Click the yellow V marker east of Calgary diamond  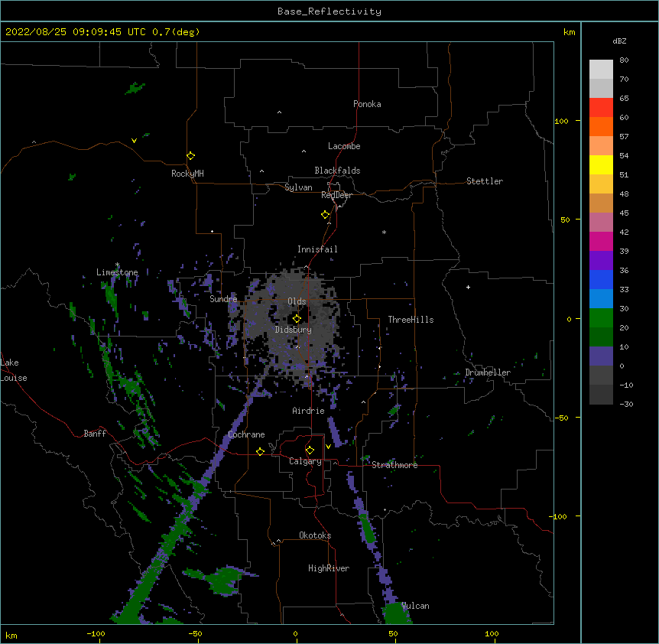coord(328,447)
